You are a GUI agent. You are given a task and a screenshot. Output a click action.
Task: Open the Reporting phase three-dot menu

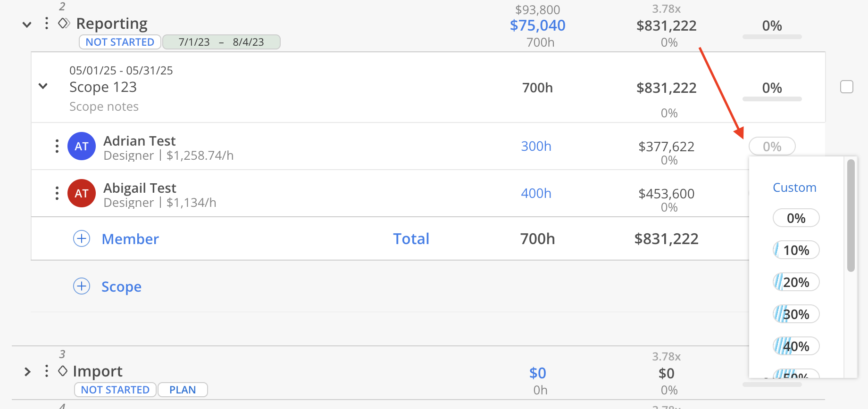tap(46, 24)
